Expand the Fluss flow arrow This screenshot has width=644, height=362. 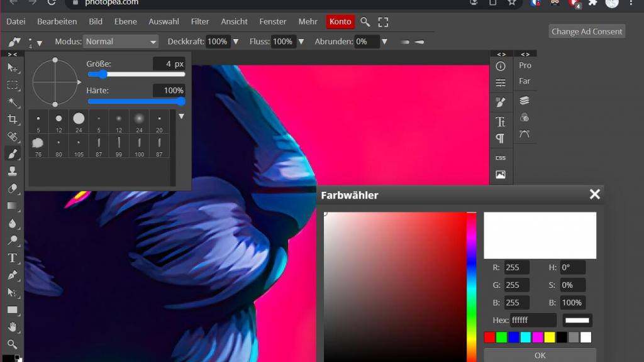tap(301, 41)
